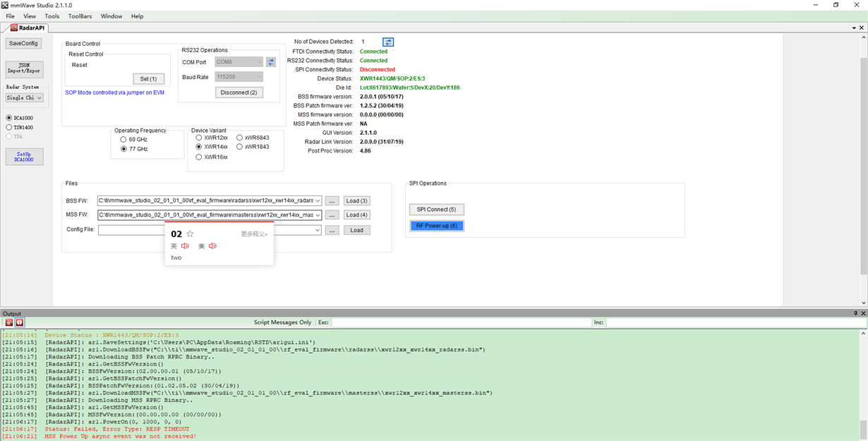Close the Output panel
Viewport: 868px width, 441px height.
863,313
